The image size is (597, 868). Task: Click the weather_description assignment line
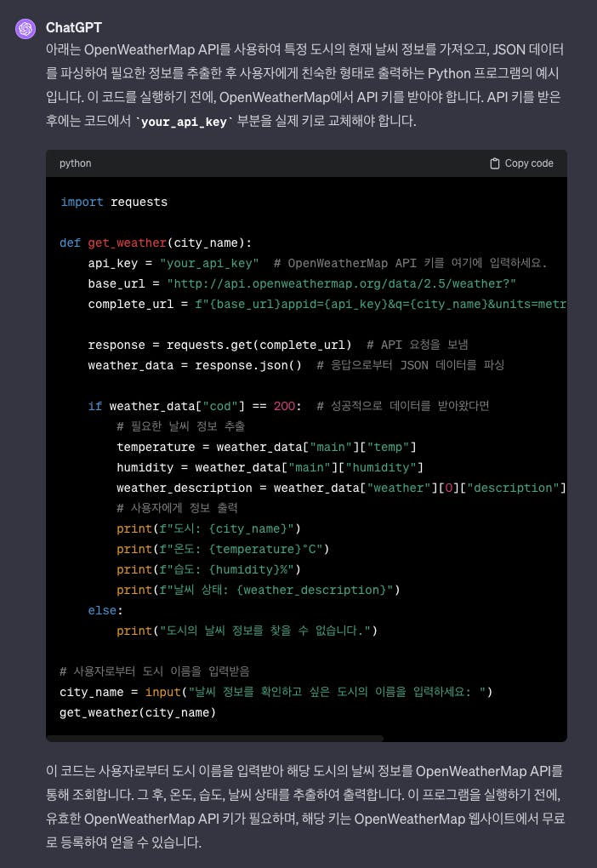click(341, 488)
